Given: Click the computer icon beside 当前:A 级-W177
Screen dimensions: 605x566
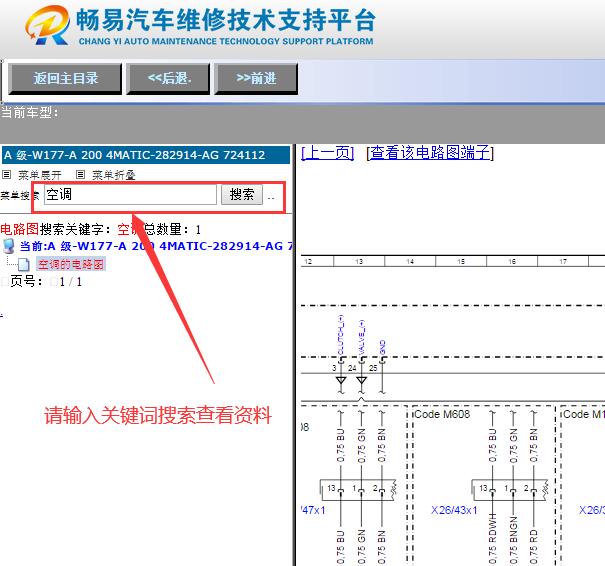Looking at the screenshot, I should (x=8, y=246).
